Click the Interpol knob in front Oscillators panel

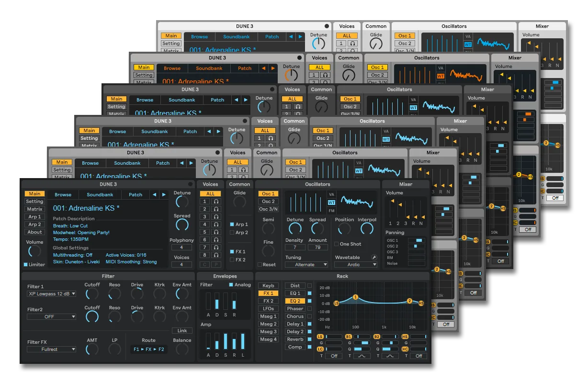[366, 229]
